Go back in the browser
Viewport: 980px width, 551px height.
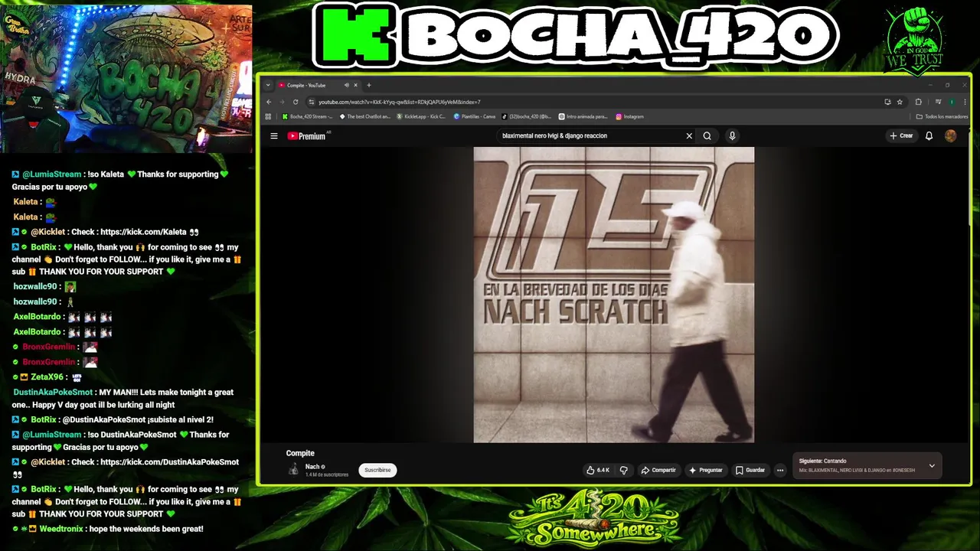click(x=269, y=102)
